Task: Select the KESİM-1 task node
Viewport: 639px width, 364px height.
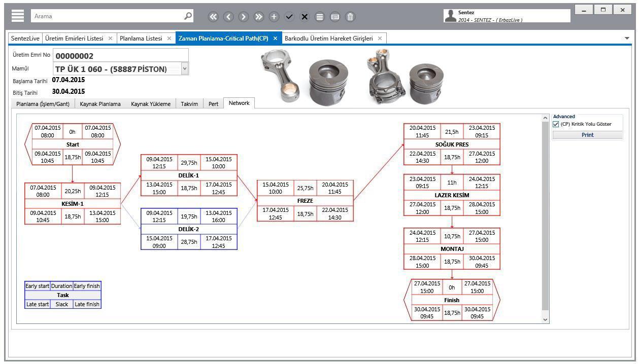Action: click(73, 204)
